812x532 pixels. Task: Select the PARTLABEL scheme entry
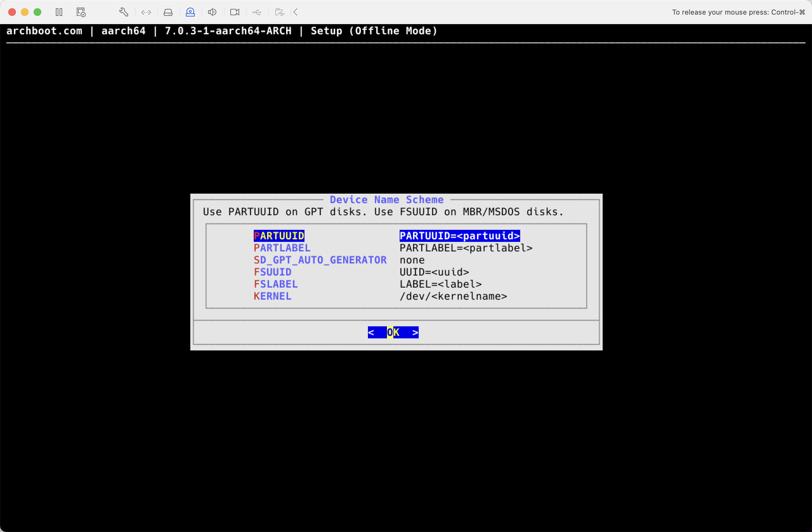(x=282, y=248)
